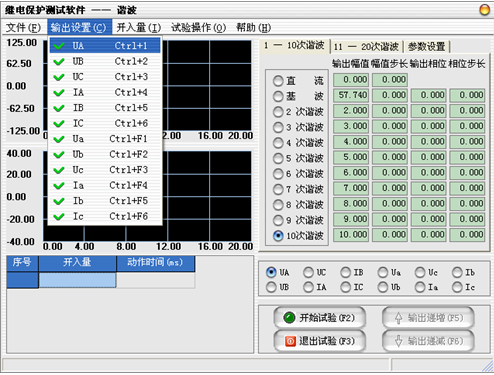The image size is (494, 375).
Task: Click the orange round button in title bar
Action: coord(484,9)
